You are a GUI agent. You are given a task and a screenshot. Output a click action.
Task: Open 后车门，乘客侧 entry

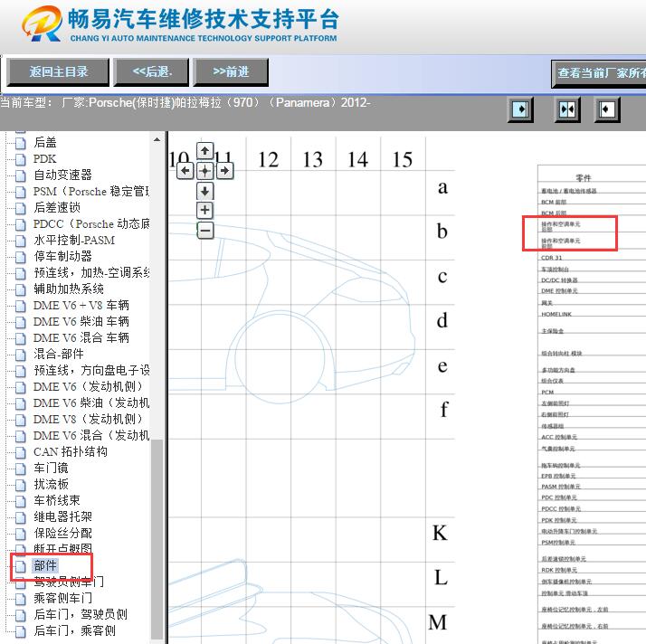click(74, 630)
